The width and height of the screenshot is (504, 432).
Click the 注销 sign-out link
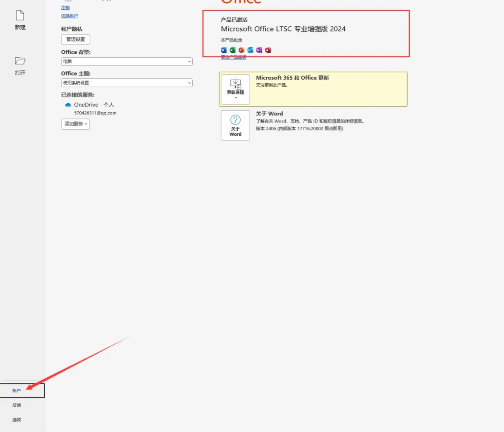pos(65,8)
